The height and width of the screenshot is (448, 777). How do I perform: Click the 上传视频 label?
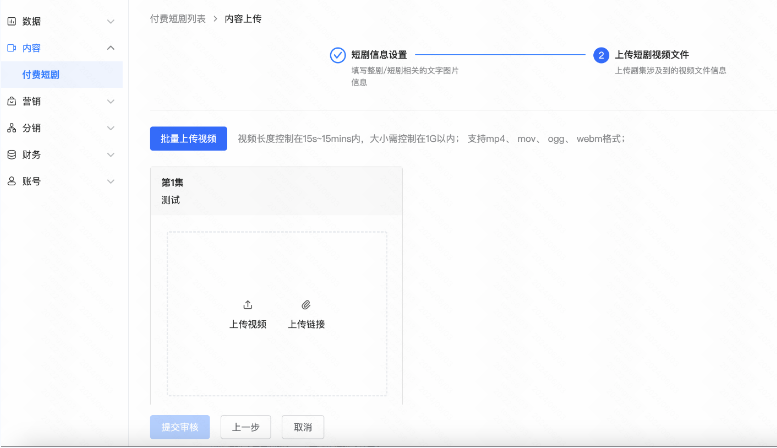(248, 324)
